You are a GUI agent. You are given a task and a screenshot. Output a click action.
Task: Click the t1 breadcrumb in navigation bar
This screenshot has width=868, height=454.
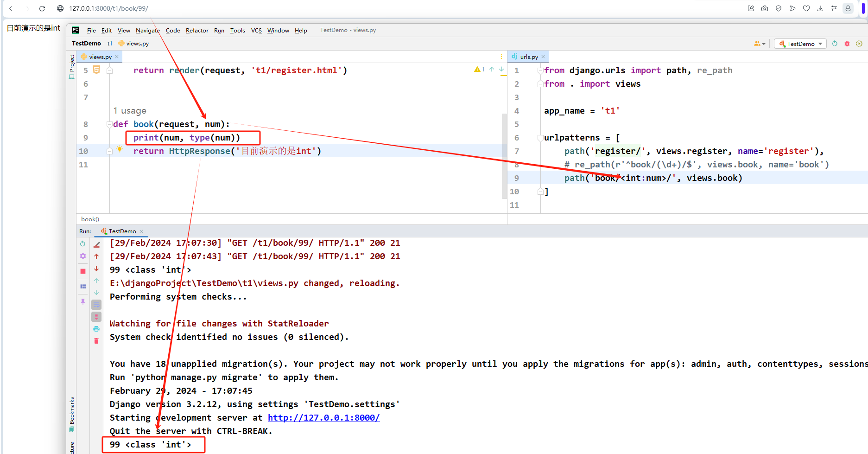tap(110, 43)
